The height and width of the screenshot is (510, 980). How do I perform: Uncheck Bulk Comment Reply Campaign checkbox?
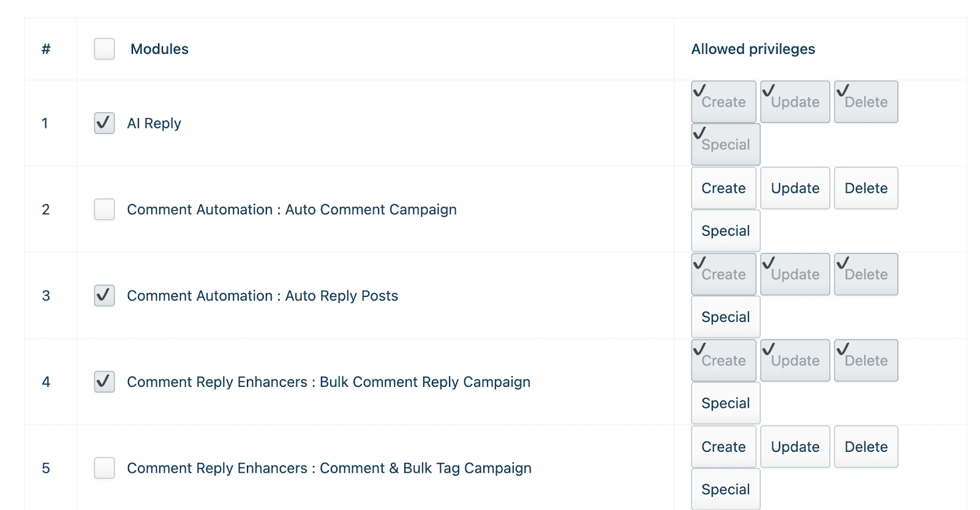[104, 382]
